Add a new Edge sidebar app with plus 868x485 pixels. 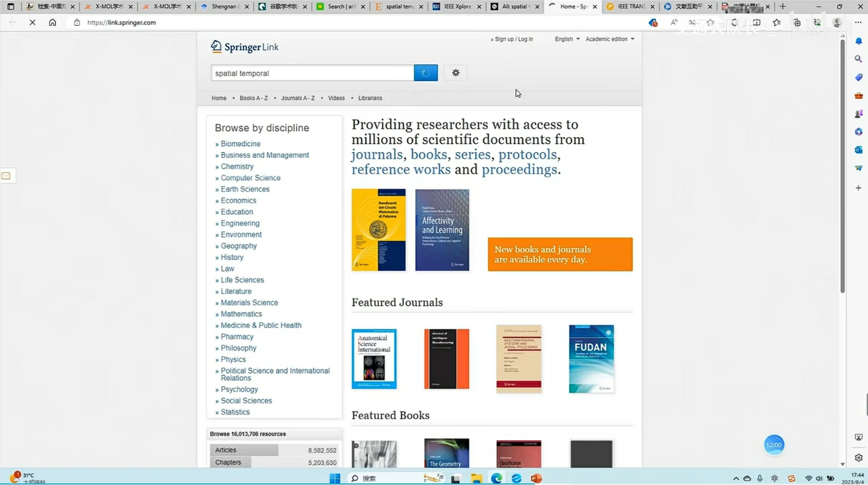click(x=858, y=188)
